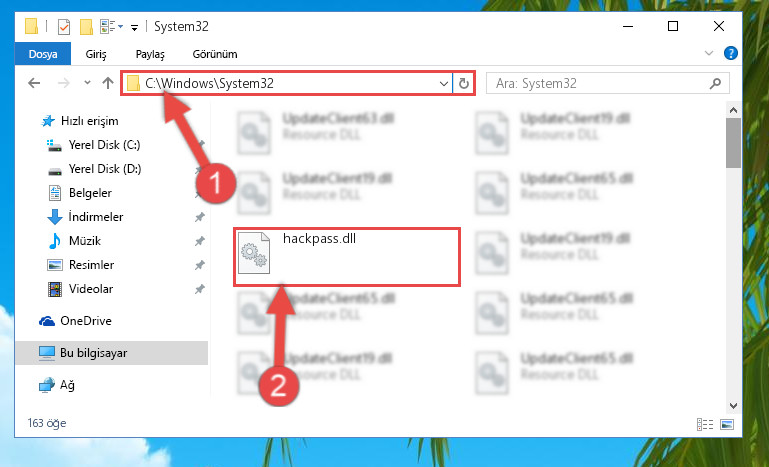Open the Quick Access Toolbar customize dropdown
769x467 pixels.
point(134,27)
